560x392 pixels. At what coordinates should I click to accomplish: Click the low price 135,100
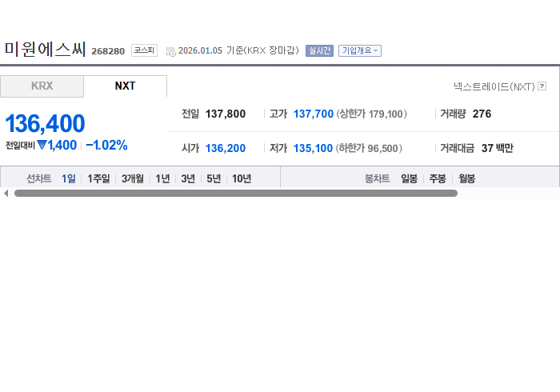[313, 148]
